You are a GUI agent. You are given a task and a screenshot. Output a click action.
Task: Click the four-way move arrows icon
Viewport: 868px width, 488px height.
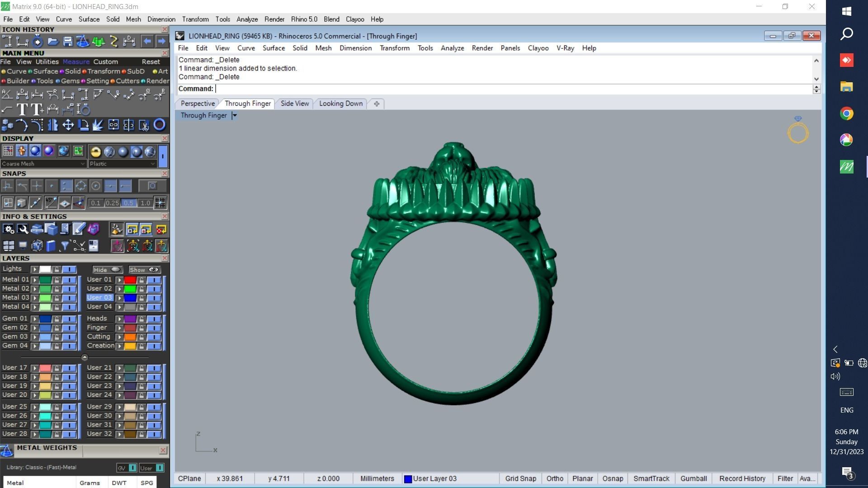point(68,125)
